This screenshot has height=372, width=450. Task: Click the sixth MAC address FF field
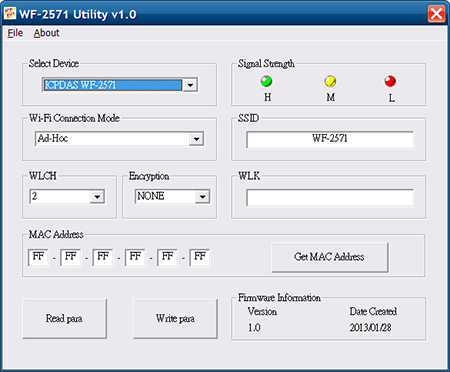(x=200, y=257)
